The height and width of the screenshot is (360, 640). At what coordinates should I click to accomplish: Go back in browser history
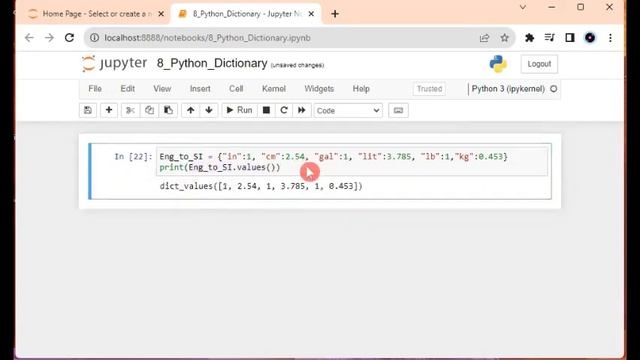pyautogui.click(x=29, y=38)
